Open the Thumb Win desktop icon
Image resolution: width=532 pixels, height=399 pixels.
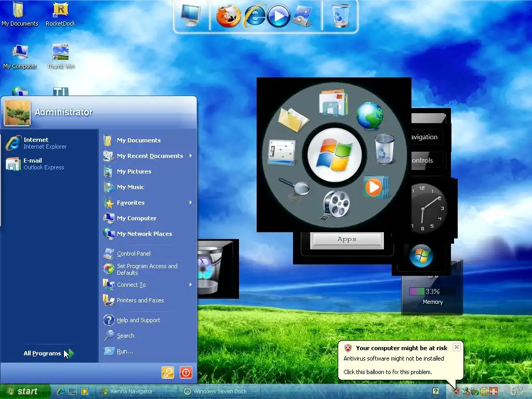tap(61, 57)
